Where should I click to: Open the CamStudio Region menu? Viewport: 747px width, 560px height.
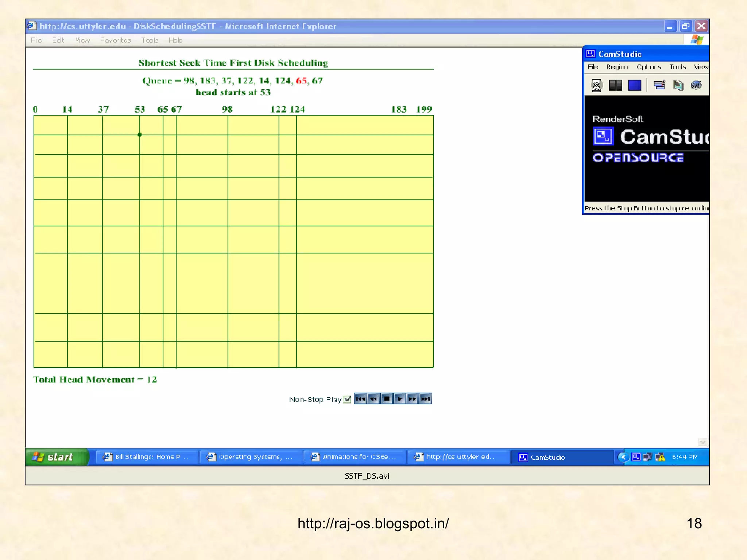[618, 67]
